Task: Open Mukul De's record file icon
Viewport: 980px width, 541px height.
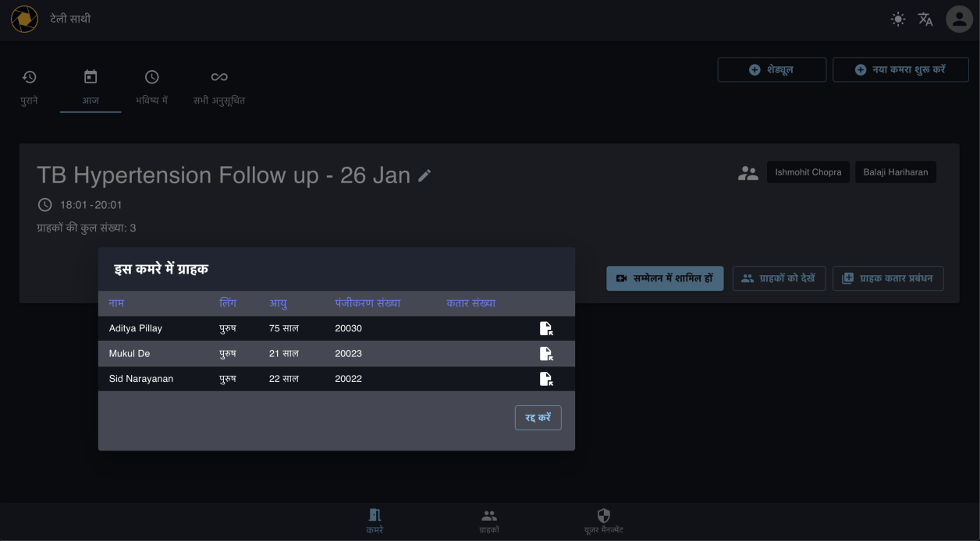Action: click(546, 354)
